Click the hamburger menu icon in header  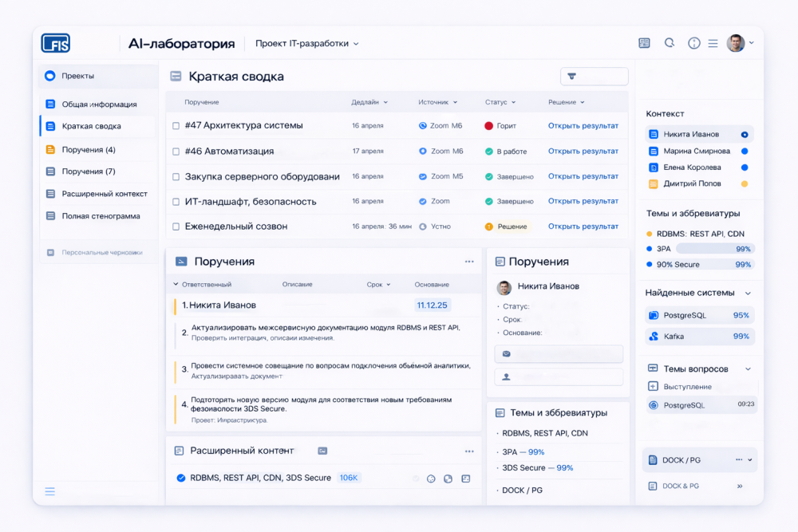[713, 43]
